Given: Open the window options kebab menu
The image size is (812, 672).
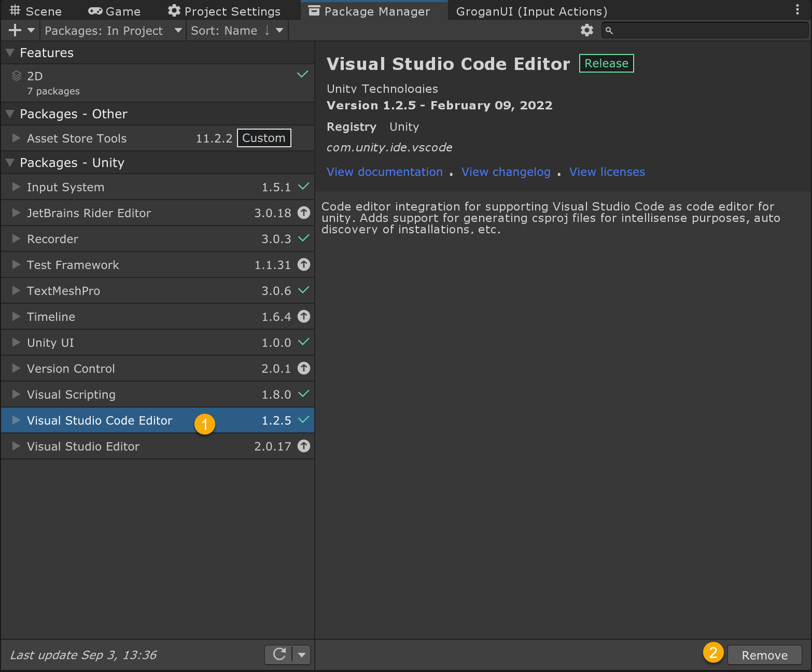Looking at the screenshot, I should 797,9.
